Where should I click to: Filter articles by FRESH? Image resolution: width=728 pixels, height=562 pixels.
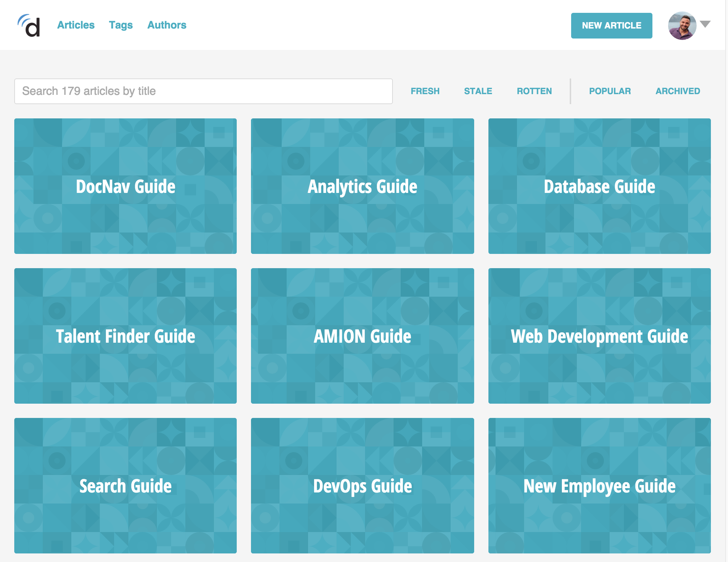(x=425, y=91)
